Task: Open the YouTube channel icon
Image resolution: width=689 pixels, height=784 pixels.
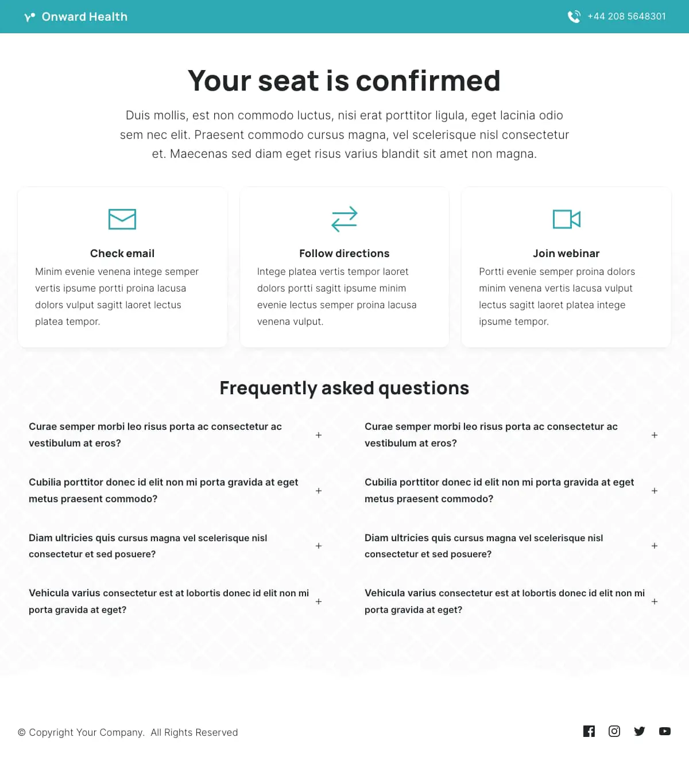Action: [x=665, y=731]
